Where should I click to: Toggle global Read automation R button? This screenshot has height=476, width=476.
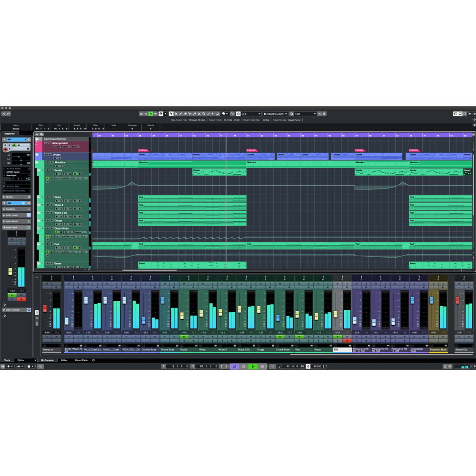(x=150, y=114)
